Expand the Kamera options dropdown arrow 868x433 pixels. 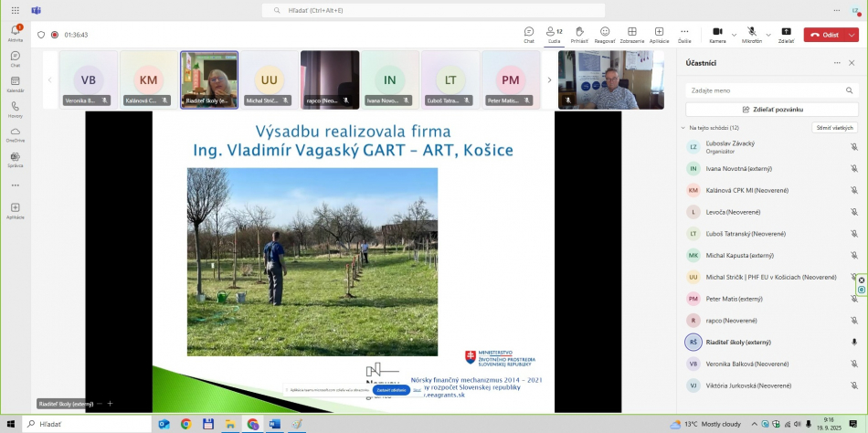[x=734, y=35]
